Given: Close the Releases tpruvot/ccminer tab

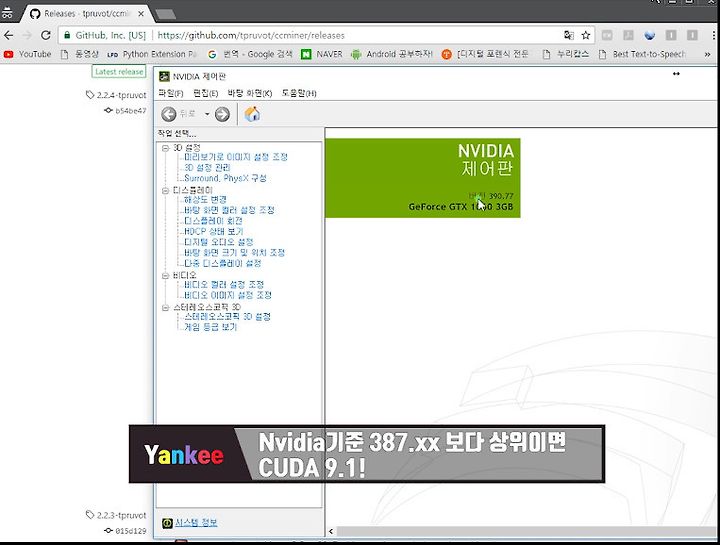Looking at the screenshot, I should point(141,14).
